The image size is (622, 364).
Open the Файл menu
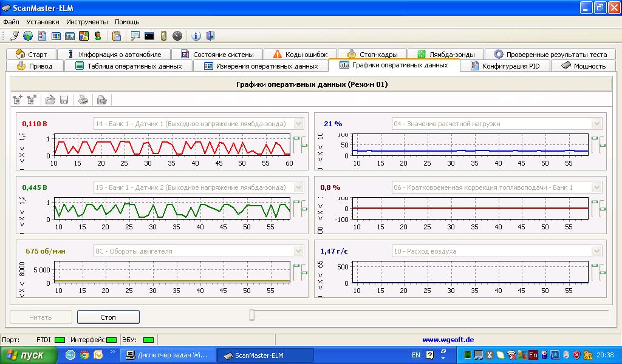11,22
